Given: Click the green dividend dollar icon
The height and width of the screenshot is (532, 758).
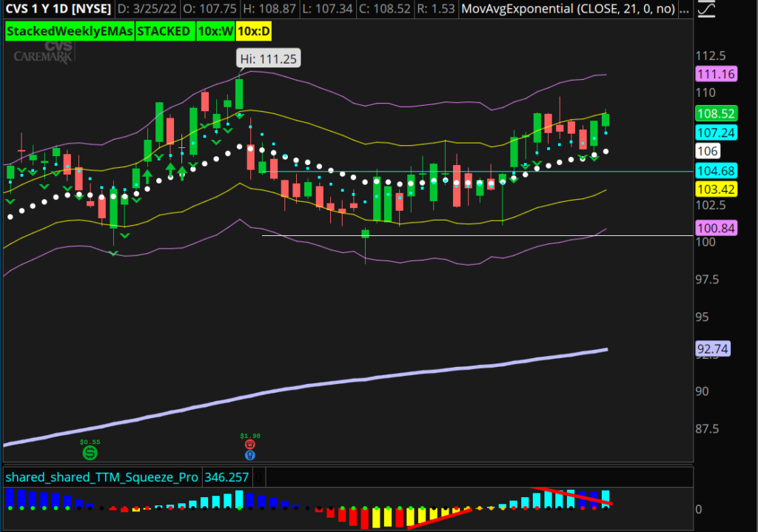Looking at the screenshot, I should 90,451.
